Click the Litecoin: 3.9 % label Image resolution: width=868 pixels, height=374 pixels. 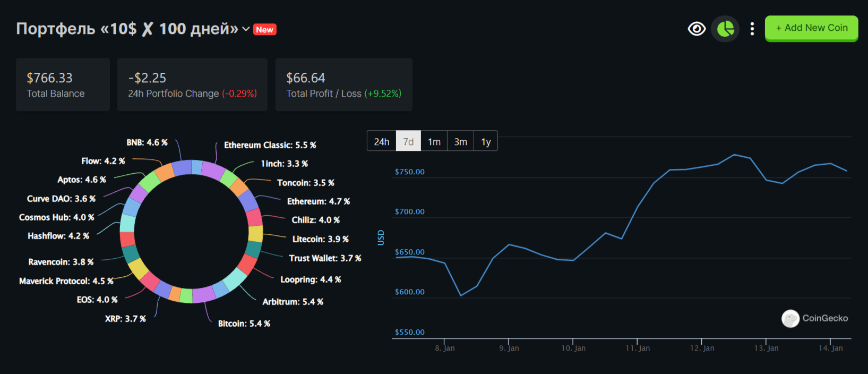coord(321,239)
